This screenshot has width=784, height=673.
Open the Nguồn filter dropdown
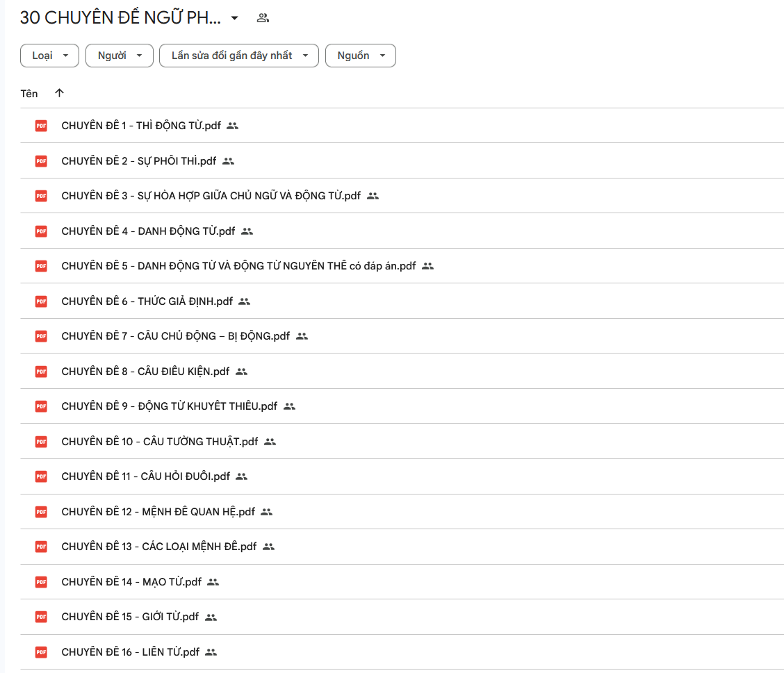[x=360, y=56]
